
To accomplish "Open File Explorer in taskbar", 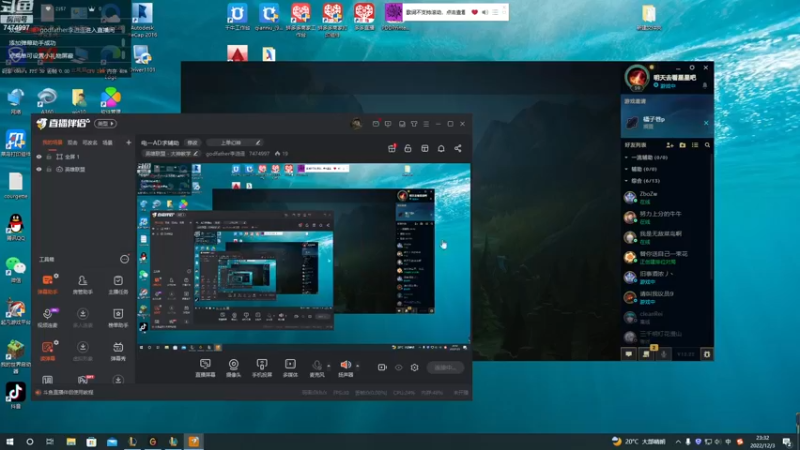I will point(71,442).
